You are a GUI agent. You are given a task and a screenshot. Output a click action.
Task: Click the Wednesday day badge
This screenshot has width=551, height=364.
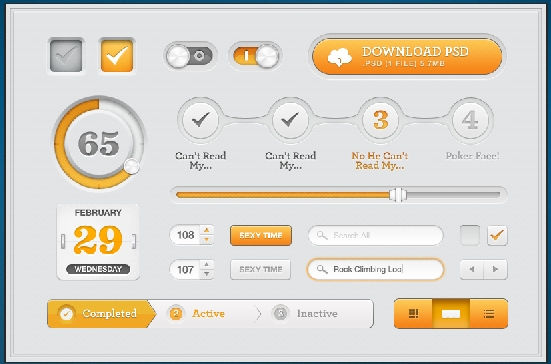tap(98, 269)
